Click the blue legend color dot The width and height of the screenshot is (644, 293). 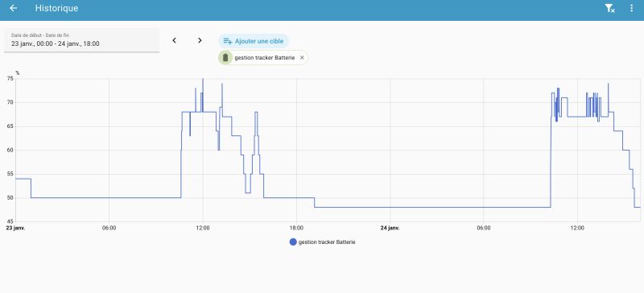293,242
